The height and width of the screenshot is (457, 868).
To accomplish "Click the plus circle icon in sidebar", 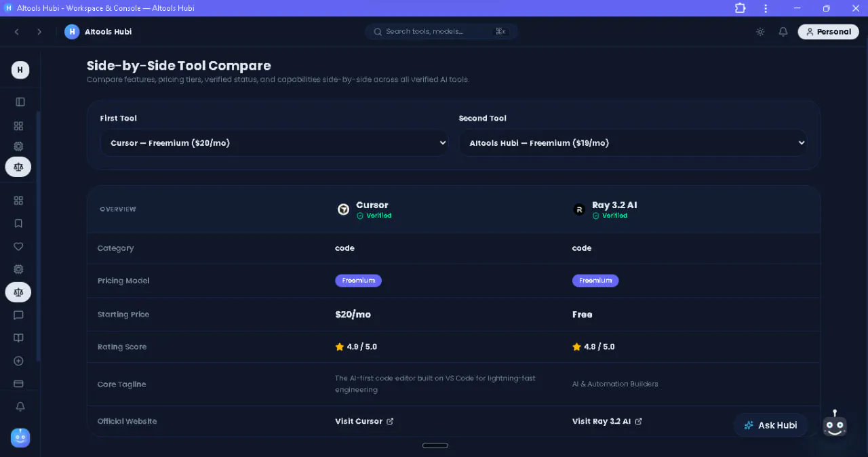I will 18,361.
